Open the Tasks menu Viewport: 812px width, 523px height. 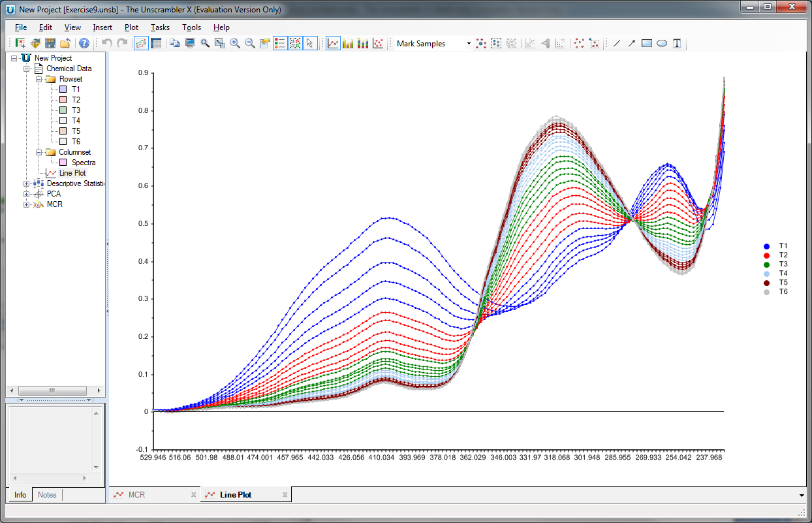(x=160, y=27)
